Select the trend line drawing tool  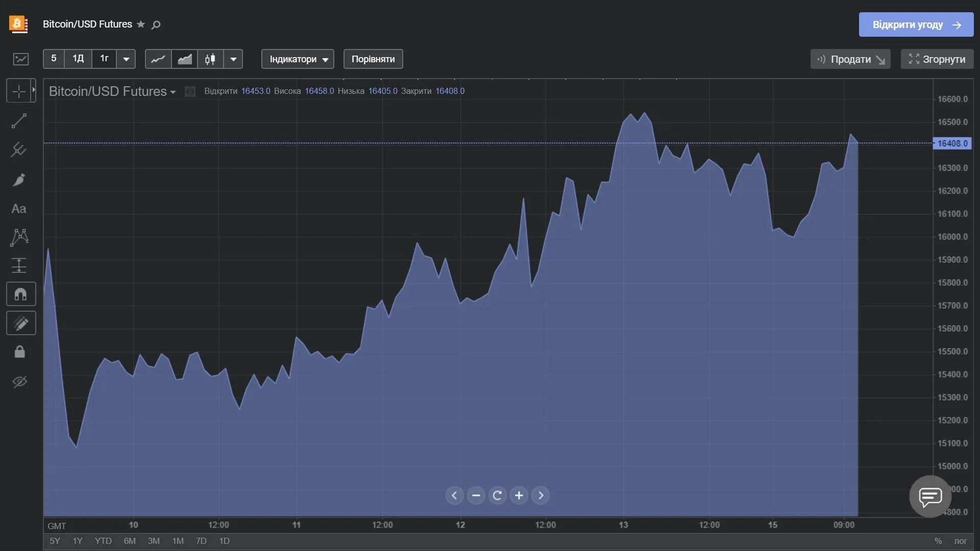19,120
